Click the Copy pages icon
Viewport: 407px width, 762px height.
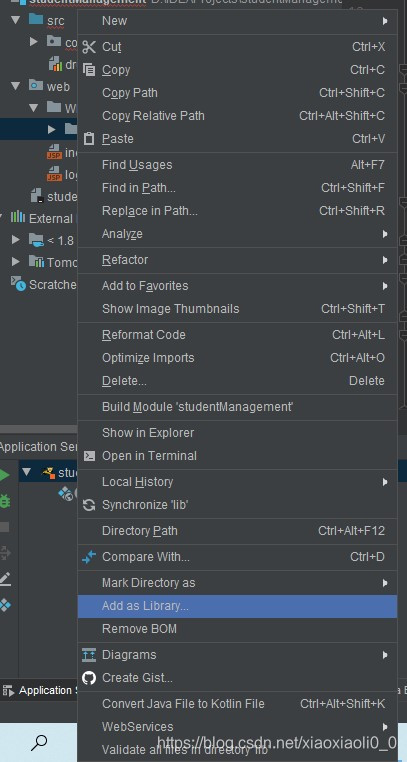(89, 70)
